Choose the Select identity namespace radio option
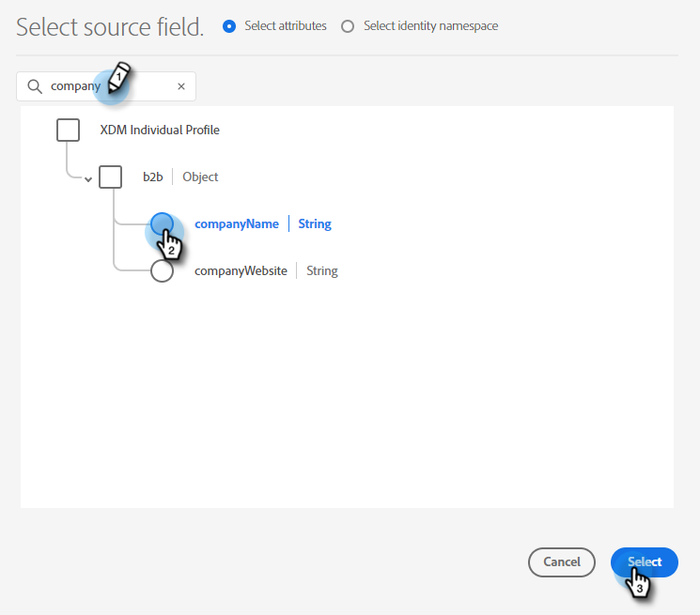Viewport: 700px width, 615px height. (348, 26)
